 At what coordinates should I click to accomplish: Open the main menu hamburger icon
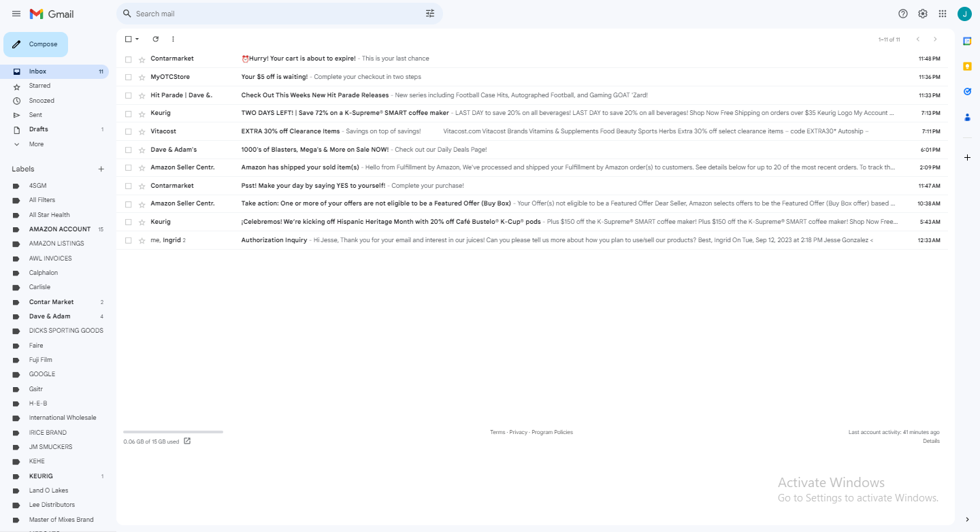[16, 14]
